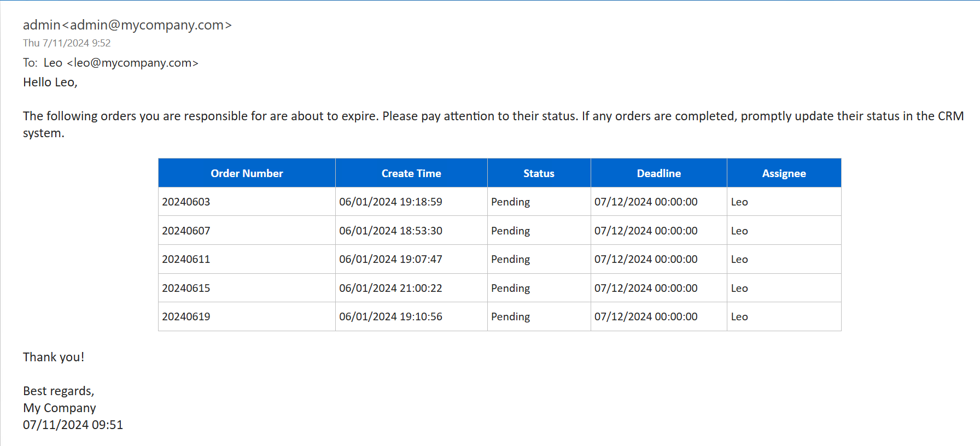This screenshot has height=446, width=980.
Task: Click the Assignee column header
Action: click(x=784, y=173)
